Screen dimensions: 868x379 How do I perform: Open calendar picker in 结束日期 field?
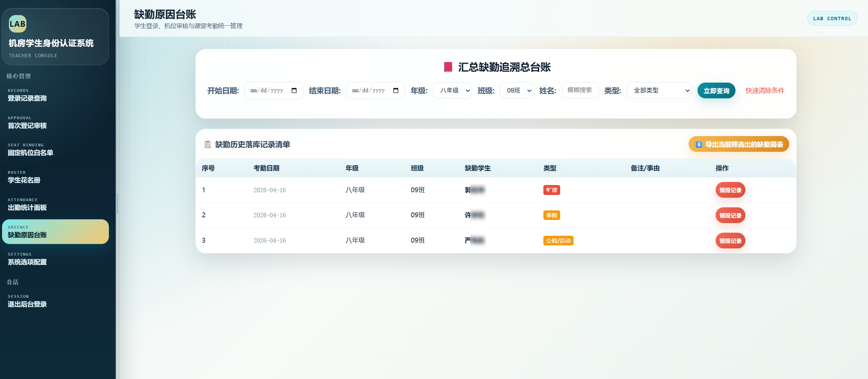pyautogui.click(x=395, y=90)
